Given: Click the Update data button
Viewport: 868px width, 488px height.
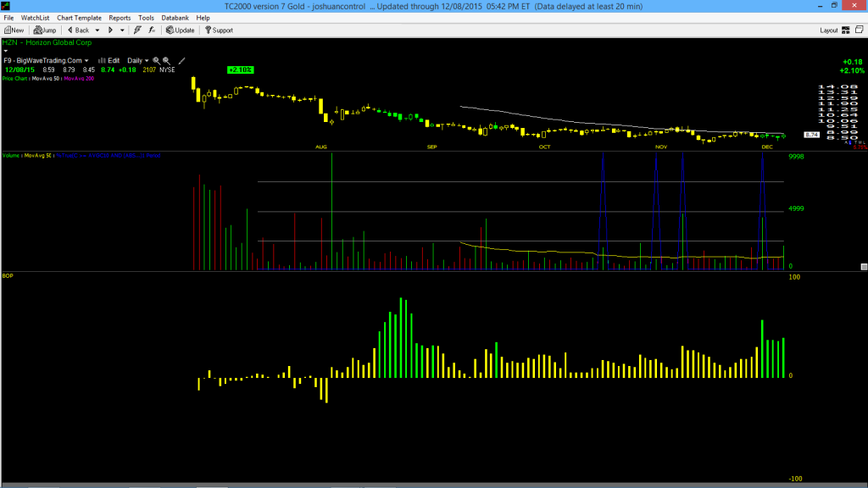Looking at the screenshot, I should [181, 30].
